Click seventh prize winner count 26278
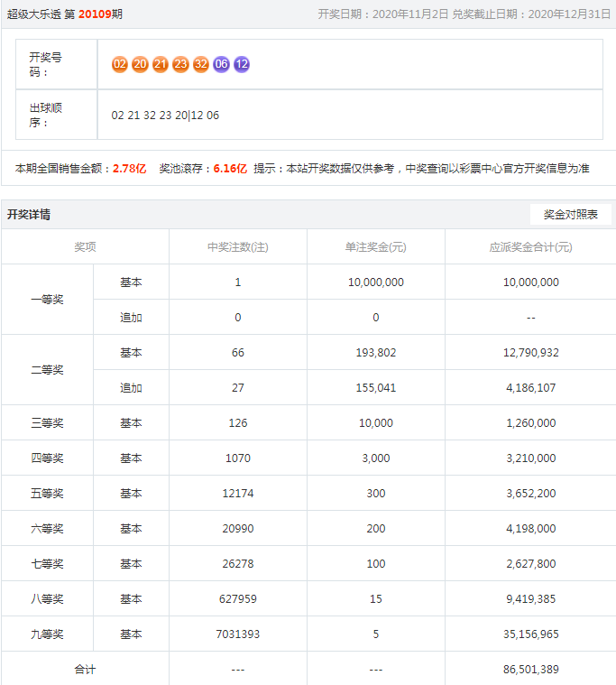Viewport: 616px width, 685px height. point(238,564)
